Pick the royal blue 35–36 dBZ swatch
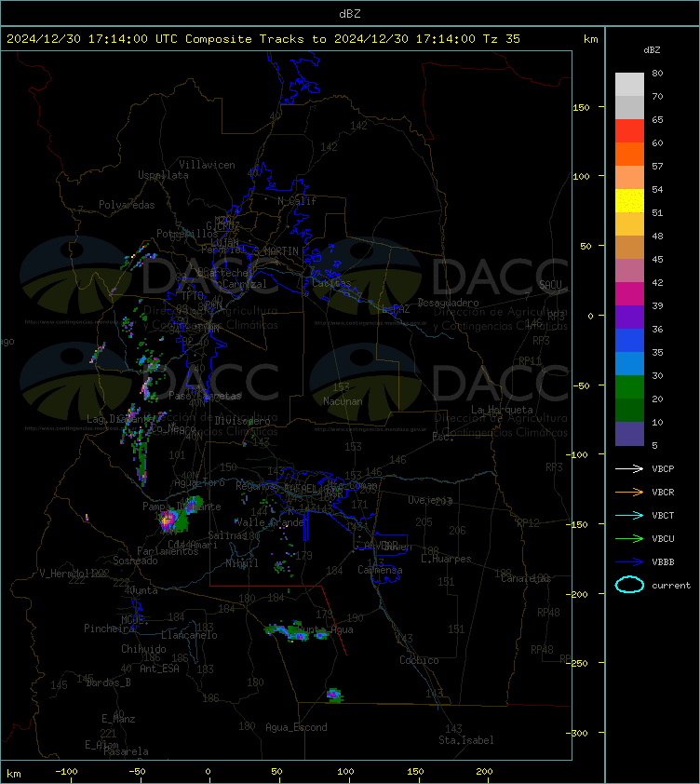This screenshot has height=784, width=700. click(x=629, y=340)
